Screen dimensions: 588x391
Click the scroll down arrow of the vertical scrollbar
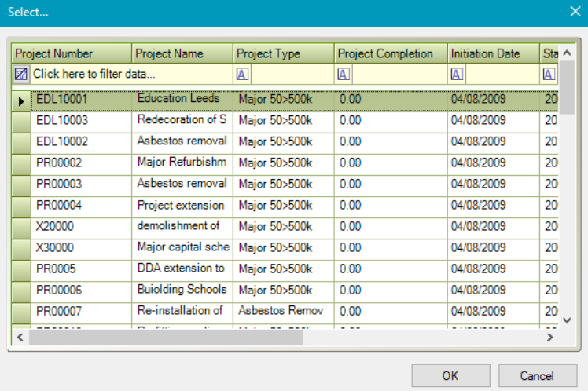(x=567, y=320)
